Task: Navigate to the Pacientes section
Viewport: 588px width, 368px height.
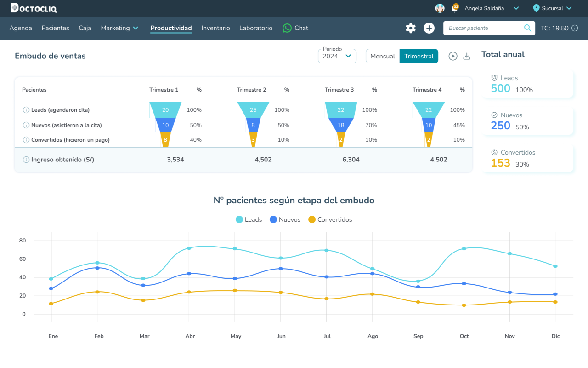Action: coord(55,28)
